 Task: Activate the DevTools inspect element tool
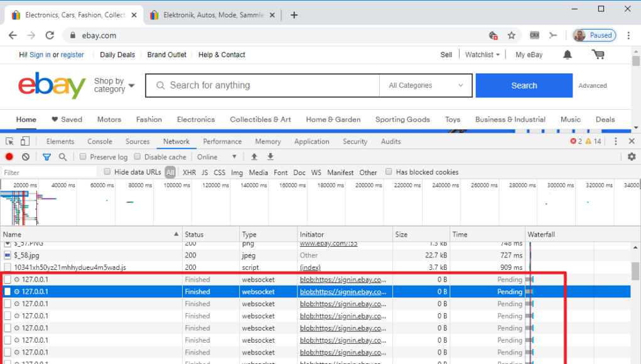click(x=9, y=142)
